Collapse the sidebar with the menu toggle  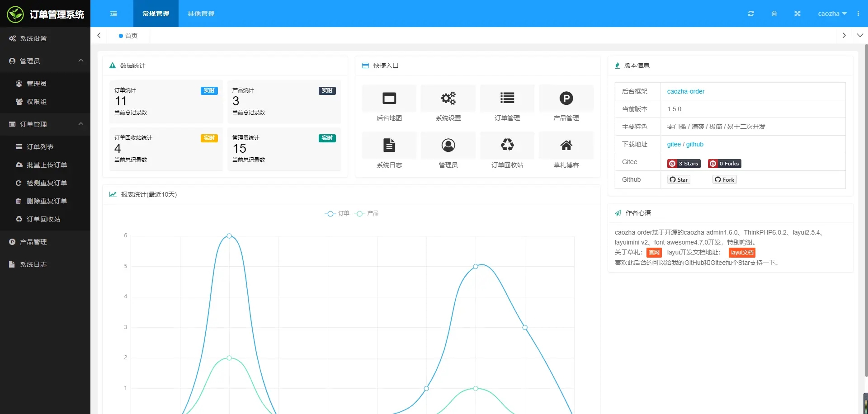click(x=113, y=14)
